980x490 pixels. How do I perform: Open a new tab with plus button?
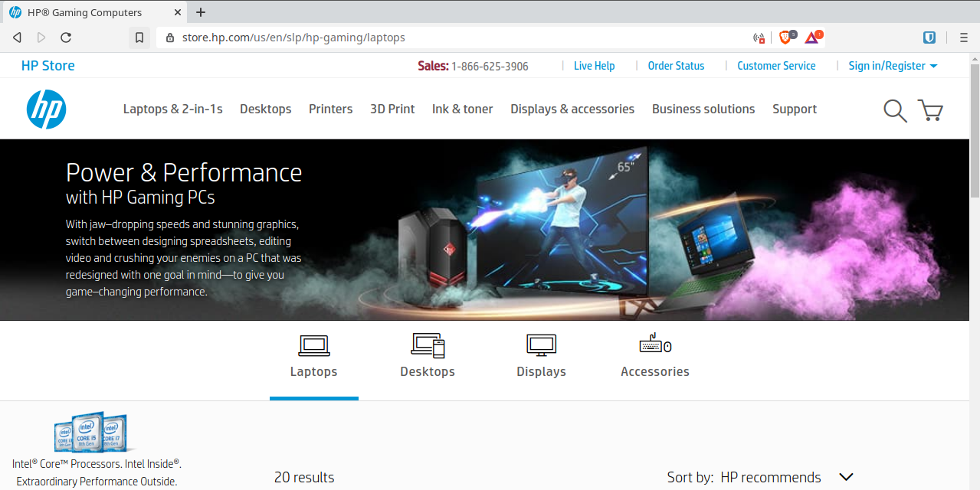pyautogui.click(x=201, y=12)
